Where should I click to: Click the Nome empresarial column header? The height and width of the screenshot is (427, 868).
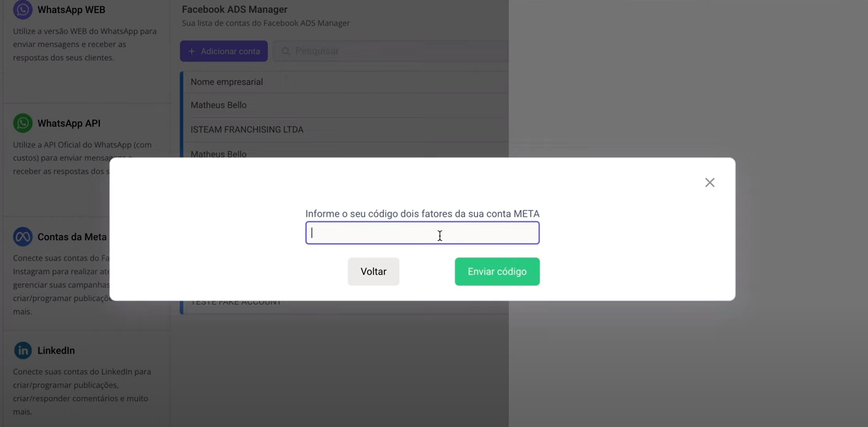click(227, 82)
